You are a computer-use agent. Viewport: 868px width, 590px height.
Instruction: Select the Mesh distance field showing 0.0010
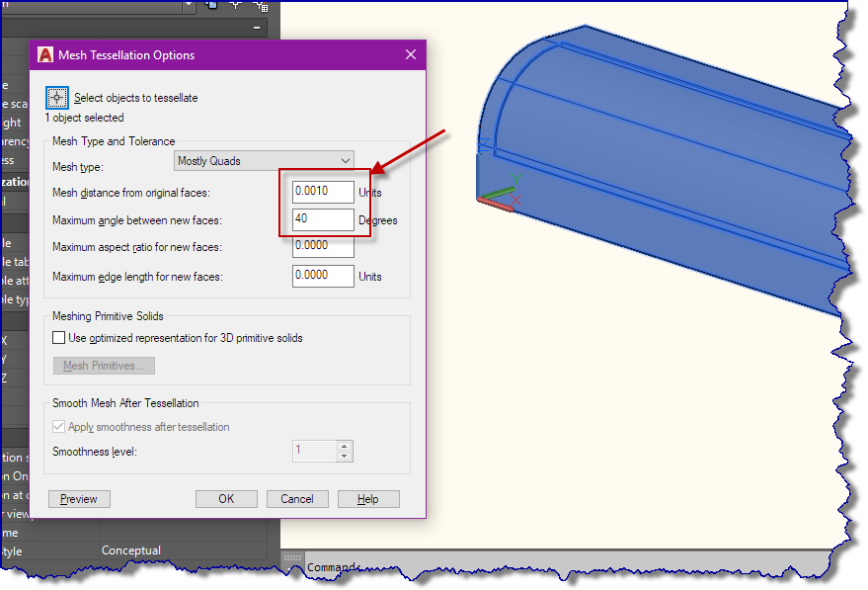click(x=322, y=191)
